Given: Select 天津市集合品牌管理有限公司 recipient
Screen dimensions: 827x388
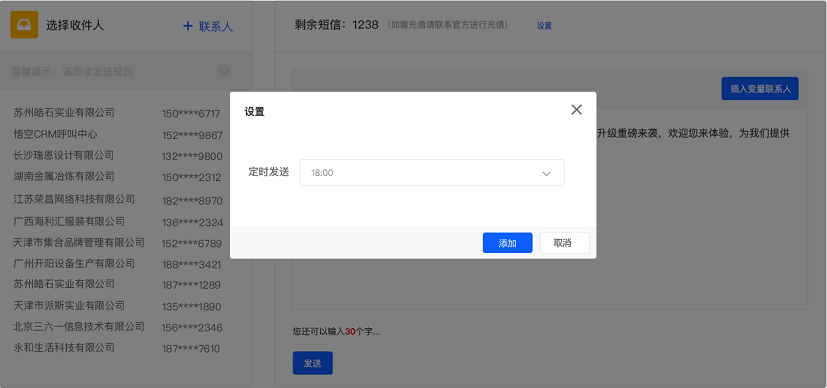Looking at the screenshot, I should pos(79,242).
